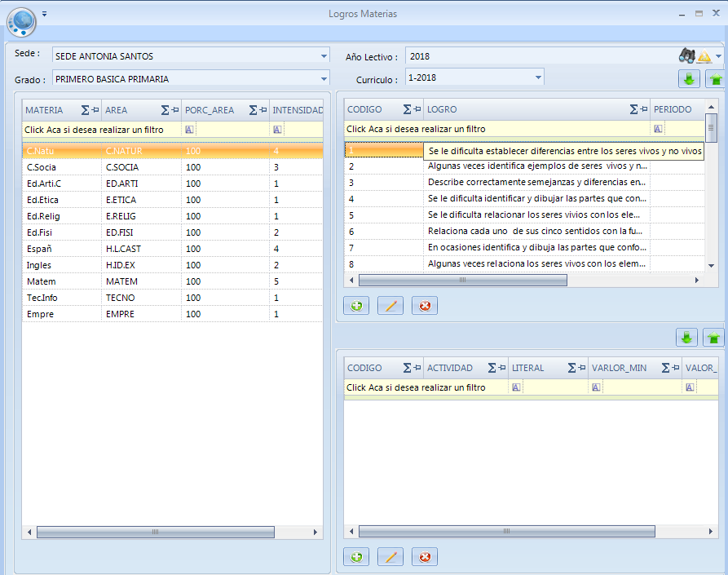This screenshot has height=575, width=728.
Task: Click the green add button under the actividad grid
Action: coord(356,557)
